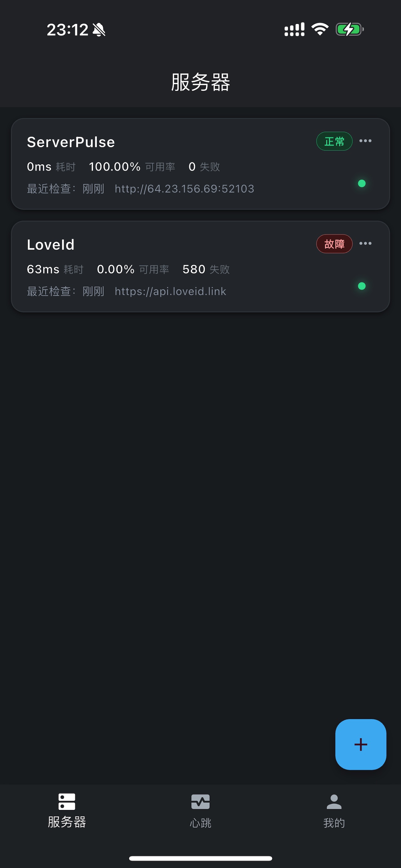Image resolution: width=401 pixels, height=868 pixels.
Task: Tap the 580 失败 failure count
Action: [x=206, y=269]
